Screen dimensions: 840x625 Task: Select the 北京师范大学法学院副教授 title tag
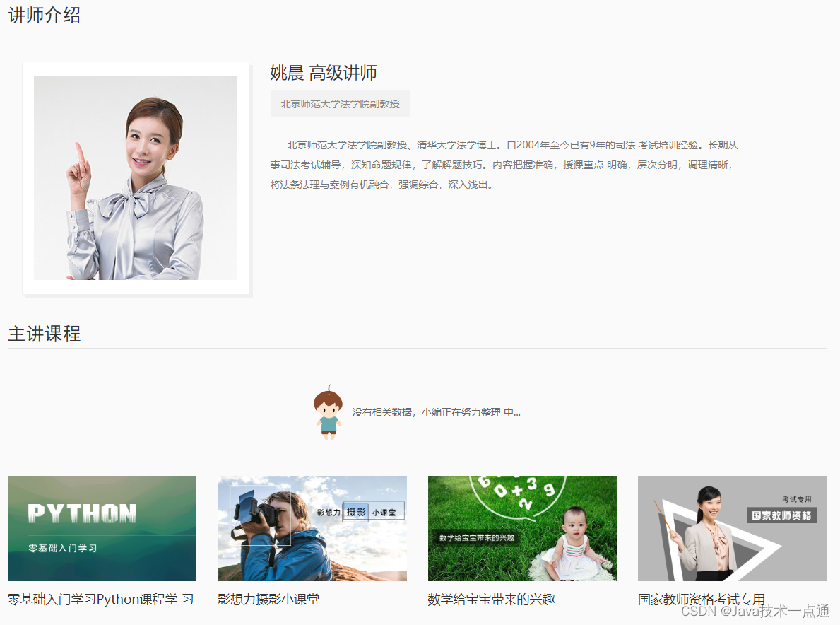[x=340, y=104]
